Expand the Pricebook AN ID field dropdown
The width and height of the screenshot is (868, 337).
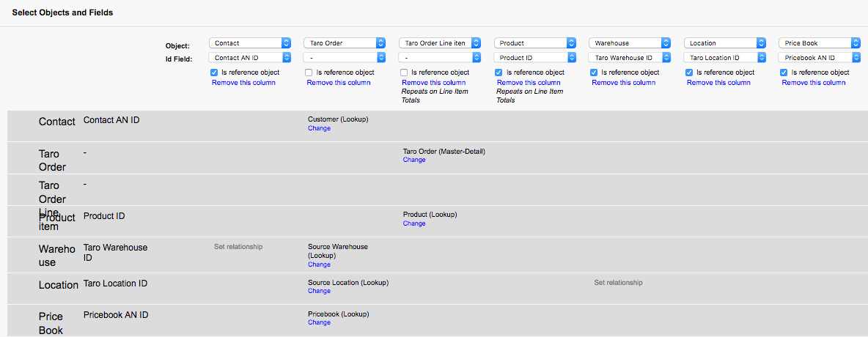[819, 57]
